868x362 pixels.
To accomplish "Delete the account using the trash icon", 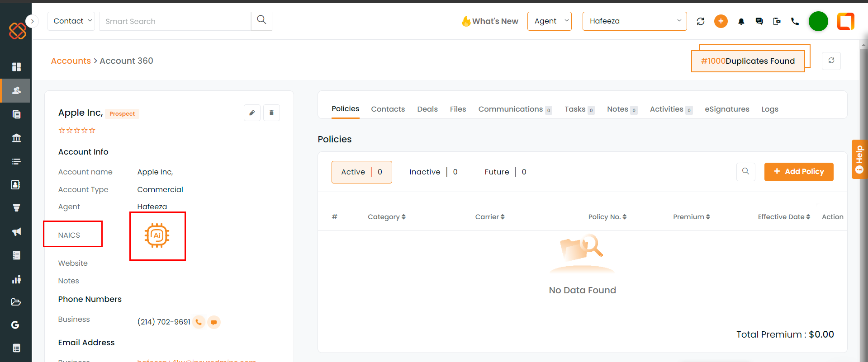I will (271, 113).
